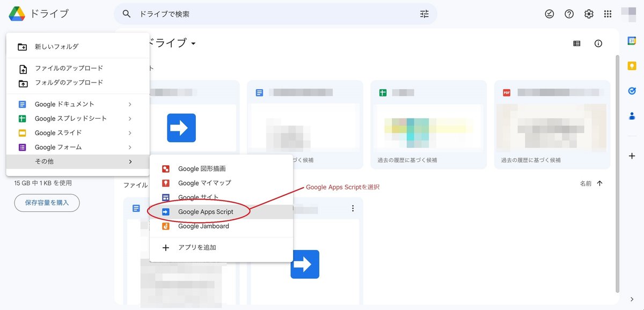Choose ファイルのアップロード

pyautogui.click(x=78, y=69)
